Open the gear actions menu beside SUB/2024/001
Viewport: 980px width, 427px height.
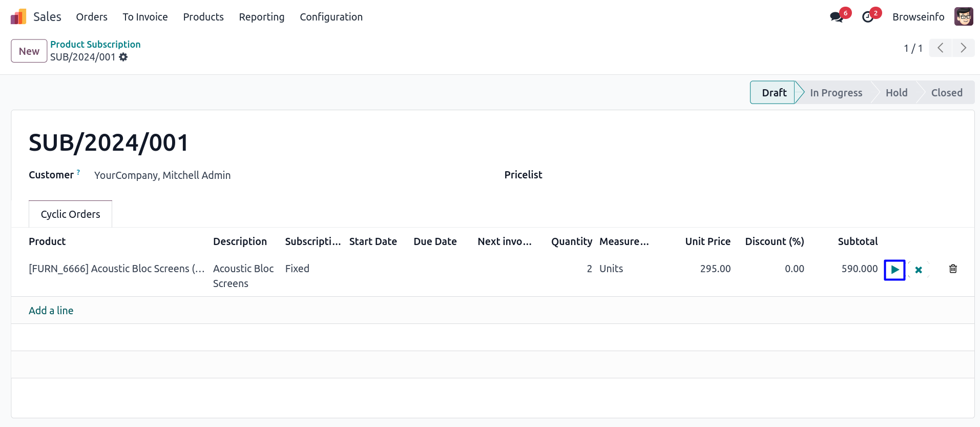coord(123,57)
